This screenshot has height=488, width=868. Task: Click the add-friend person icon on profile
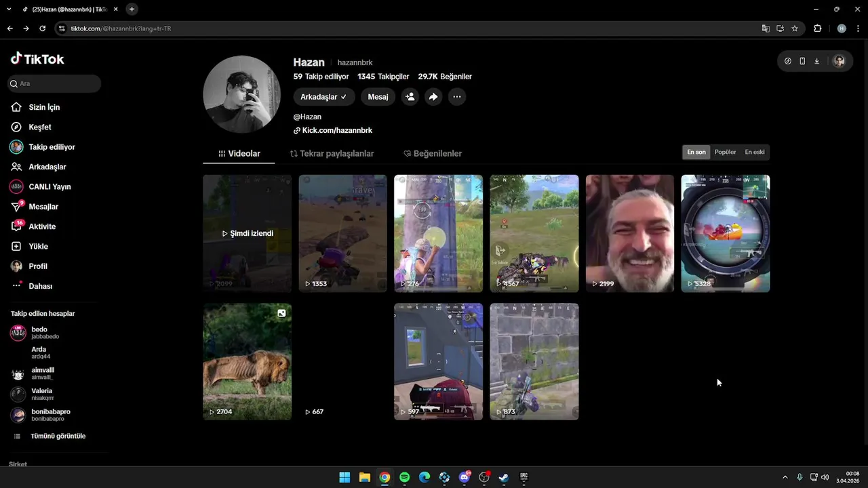pyautogui.click(x=410, y=97)
